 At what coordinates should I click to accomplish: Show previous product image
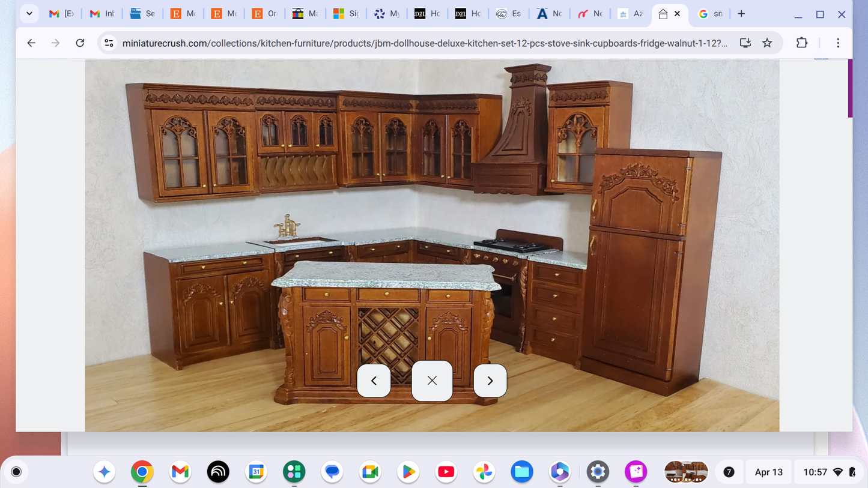click(374, 381)
